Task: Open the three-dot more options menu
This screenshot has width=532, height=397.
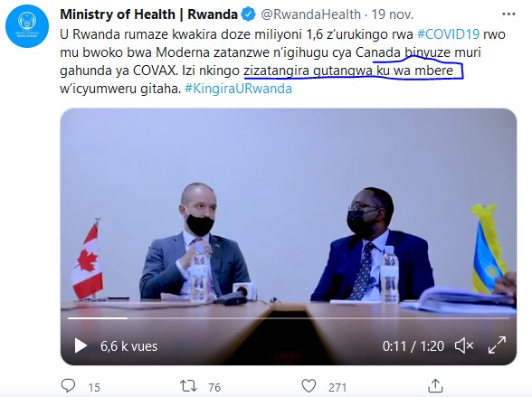Action: tap(508, 14)
